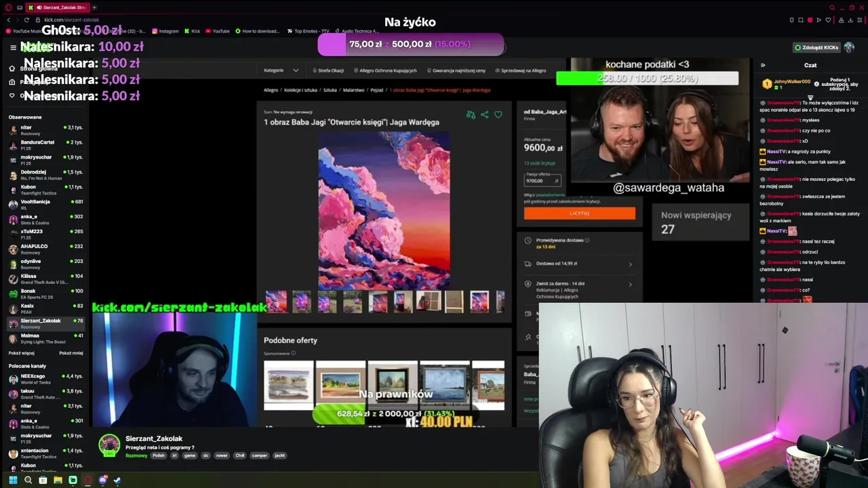This screenshot has height=488, width=868.
Task: Click the orange LICYTUJ bid button
Action: (580, 213)
